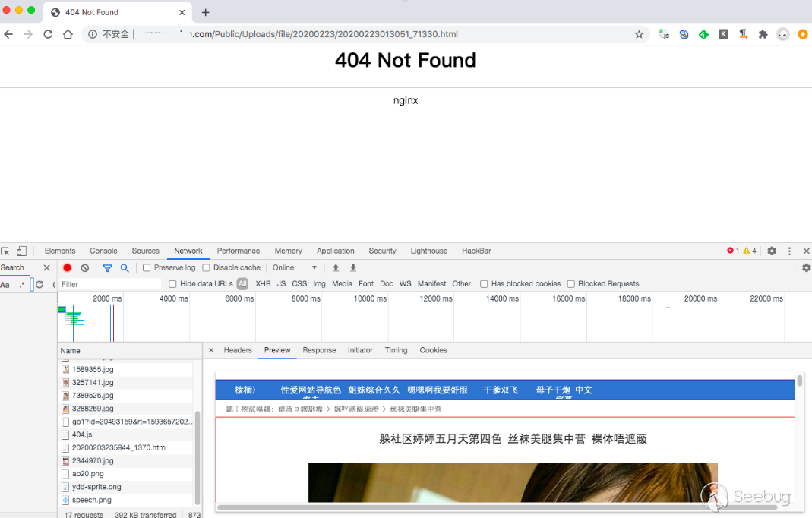Export HAR file with download arrow

[353, 268]
